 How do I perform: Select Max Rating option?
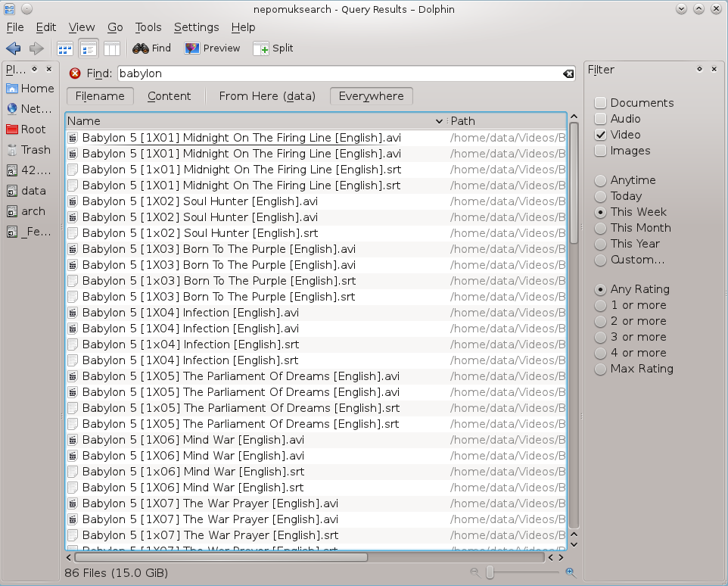click(634, 369)
